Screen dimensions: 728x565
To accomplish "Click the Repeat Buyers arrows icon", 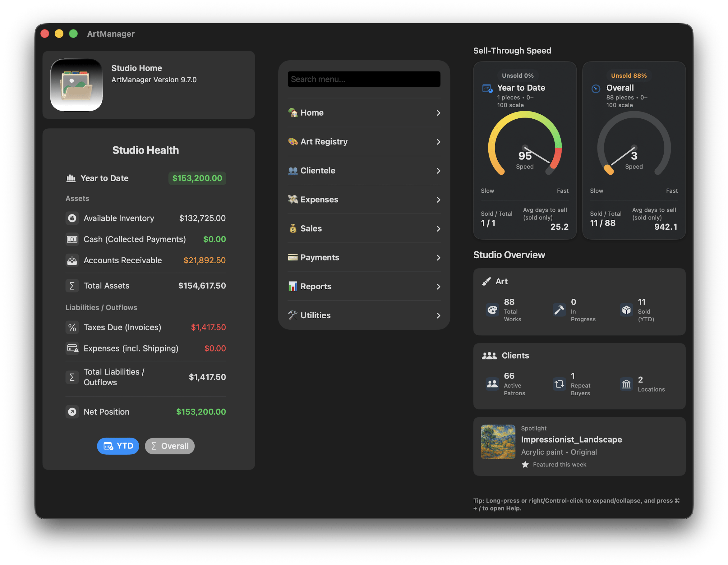I will [559, 384].
